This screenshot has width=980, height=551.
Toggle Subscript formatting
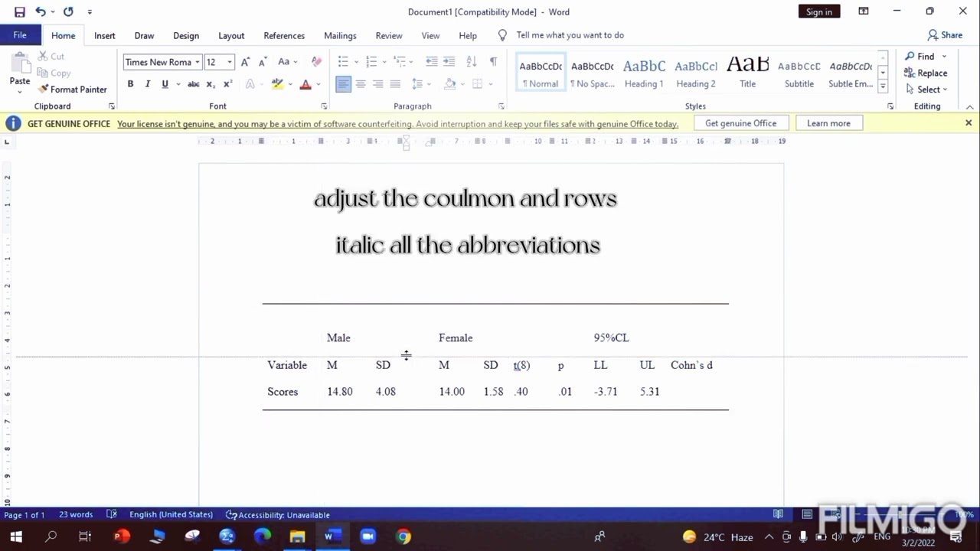pyautogui.click(x=211, y=83)
